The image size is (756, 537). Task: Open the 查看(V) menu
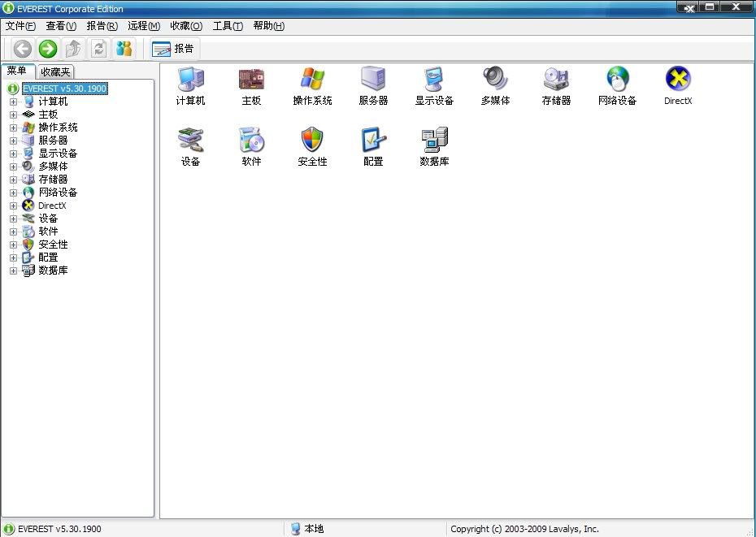pyautogui.click(x=61, y=26)
